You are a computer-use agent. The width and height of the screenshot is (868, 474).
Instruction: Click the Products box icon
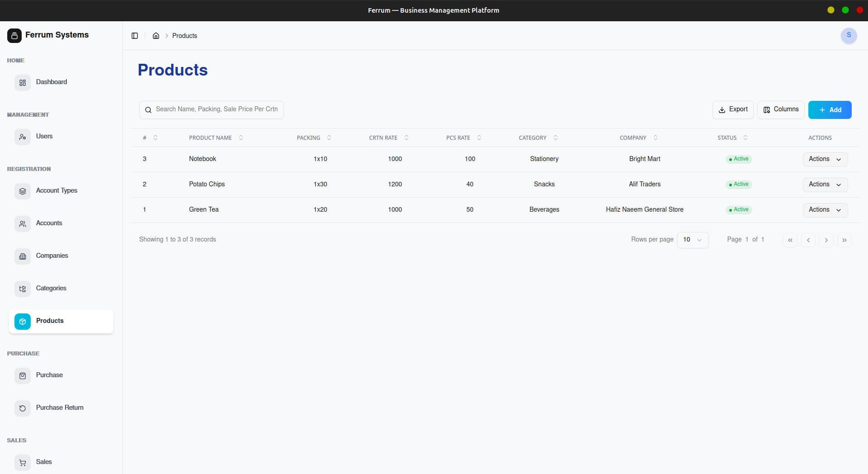click(x=23, y=322)
